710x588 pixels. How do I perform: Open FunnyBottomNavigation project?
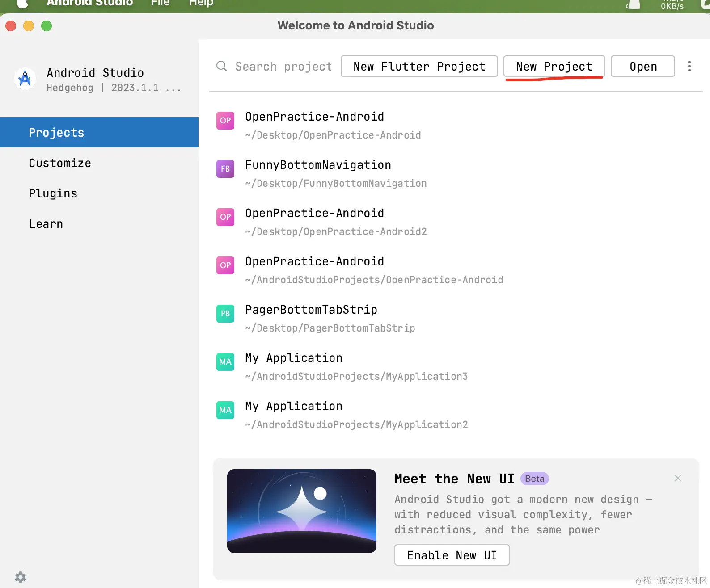click(456, 173)
